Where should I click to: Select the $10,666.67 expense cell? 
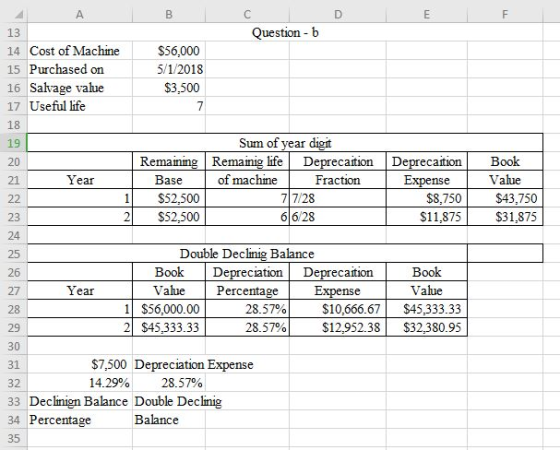(338, 309)
